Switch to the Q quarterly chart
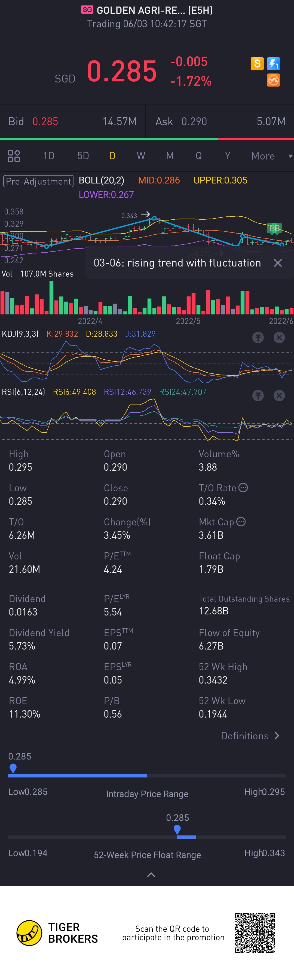Screen dimensions: 294x980 198,156
